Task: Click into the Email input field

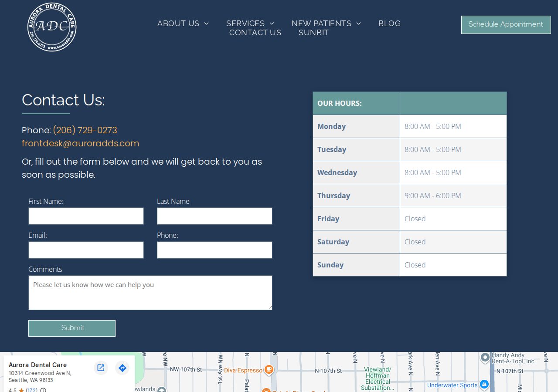Action: (86, 250)
